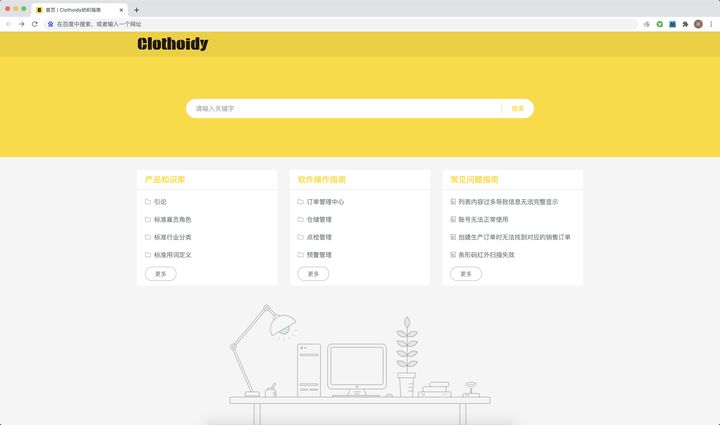Click the keyword search input field

coord(343,109)
